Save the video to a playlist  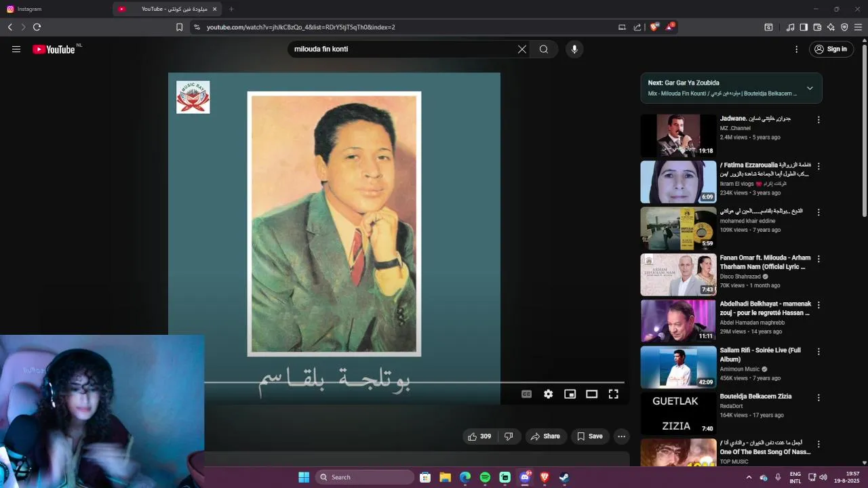(x=589, y=436)
